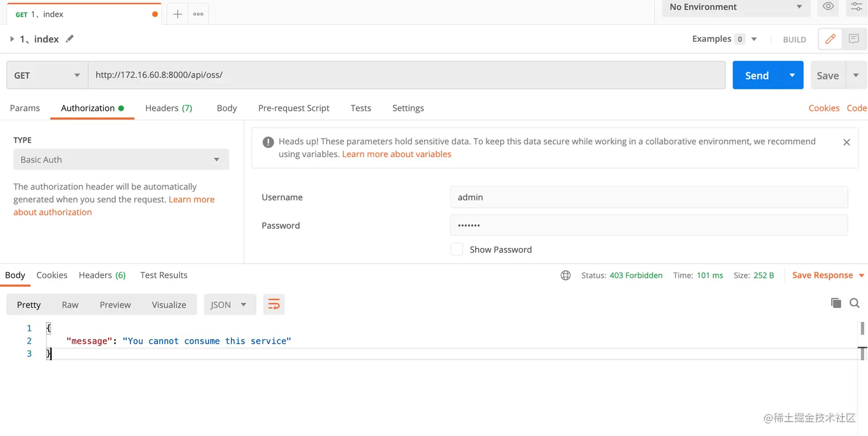The width and height of the screenshot is (868, 436).
Task: Enable the Show Password checkbox
Action: click(x=457, y=250)
